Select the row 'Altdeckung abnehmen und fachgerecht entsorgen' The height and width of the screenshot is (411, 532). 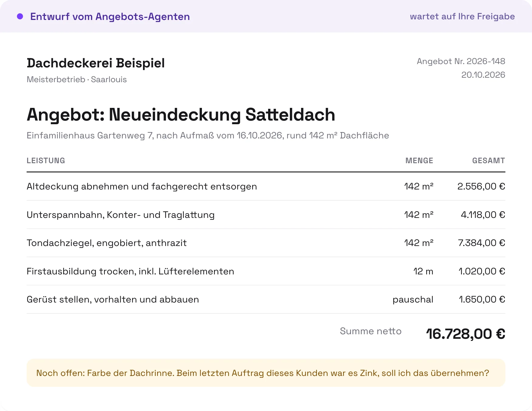266,186
